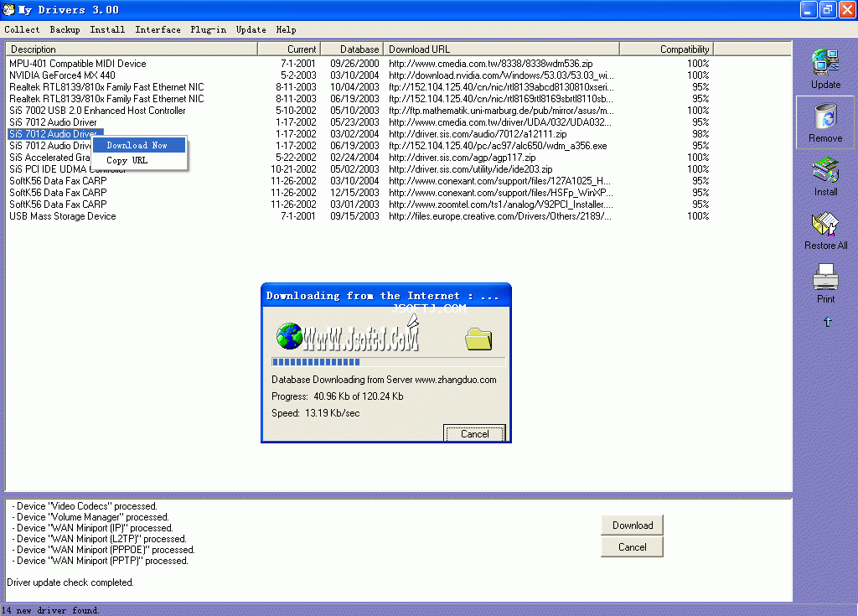This screenshot has height=616, width=858.
Task: Sort by Description column header
Action: coord(132,49)
